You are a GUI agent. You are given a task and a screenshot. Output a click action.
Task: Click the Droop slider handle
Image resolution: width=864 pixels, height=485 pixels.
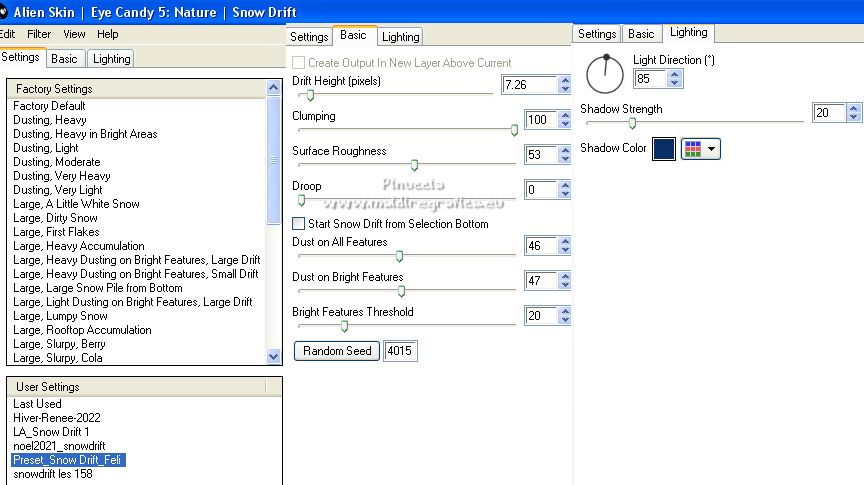click(x=301, y=200)
